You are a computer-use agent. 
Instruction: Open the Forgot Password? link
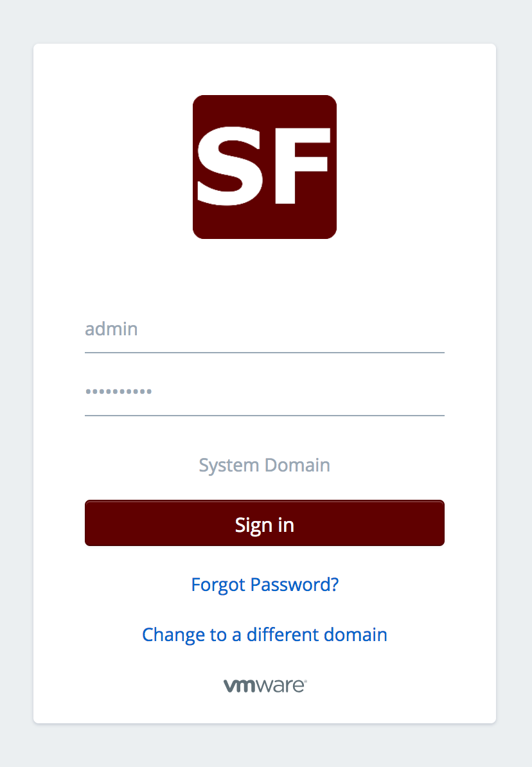coord(265,585)
